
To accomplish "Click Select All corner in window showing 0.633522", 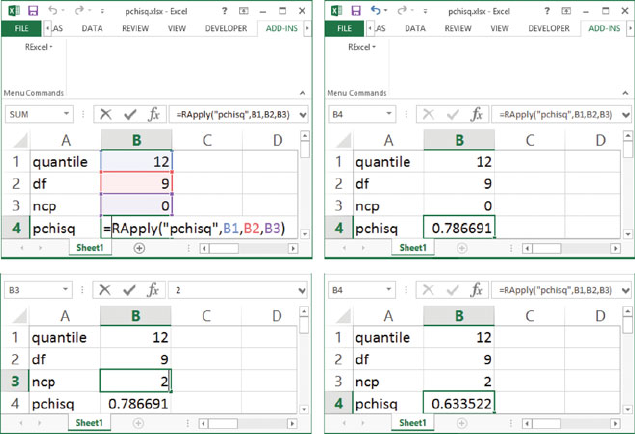I will point(343,316).
